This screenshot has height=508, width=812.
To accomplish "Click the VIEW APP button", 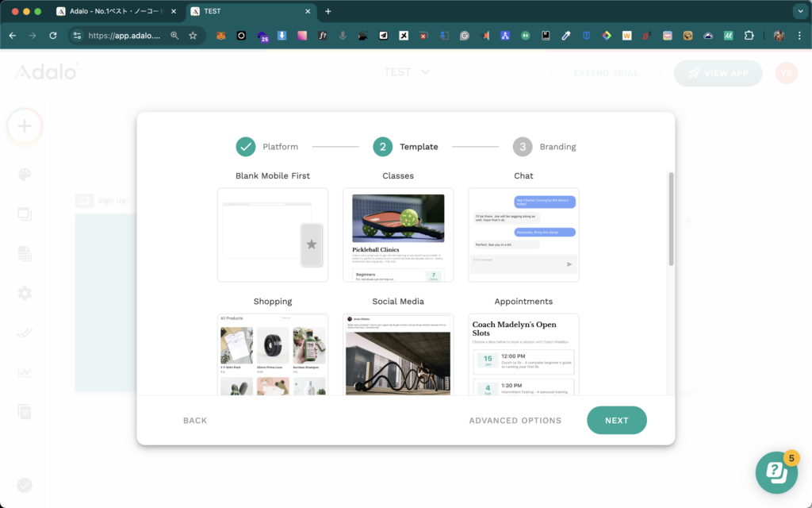I will [718, 73].
